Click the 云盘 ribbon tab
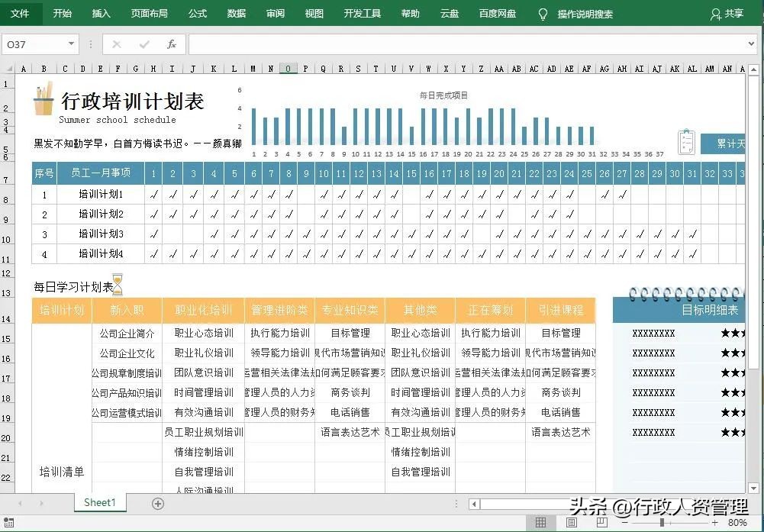 (x=449, y=13)
